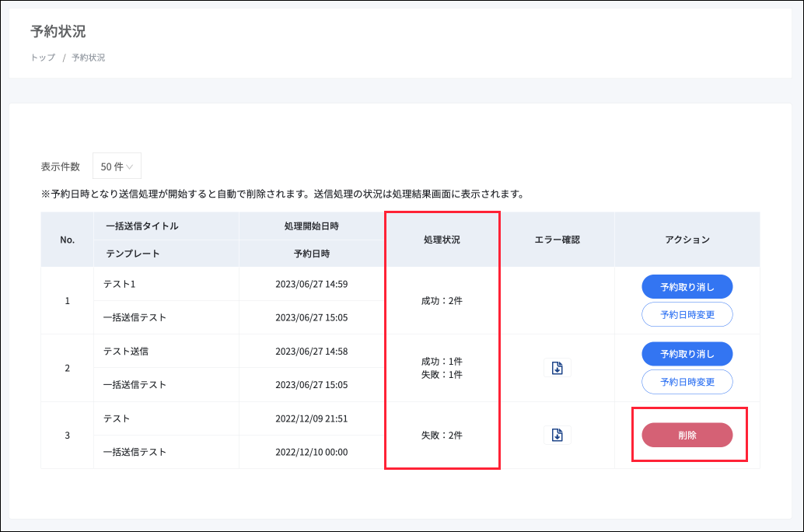804x532 pixels.
Task: Change reservation date for テスト送信 row
Action: pos(687,382)
